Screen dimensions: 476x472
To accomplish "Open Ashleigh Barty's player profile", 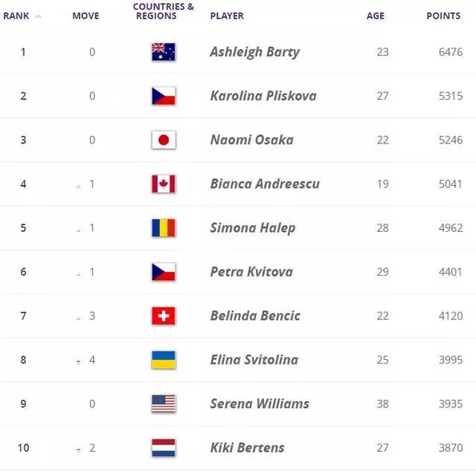I will [254, 52].
